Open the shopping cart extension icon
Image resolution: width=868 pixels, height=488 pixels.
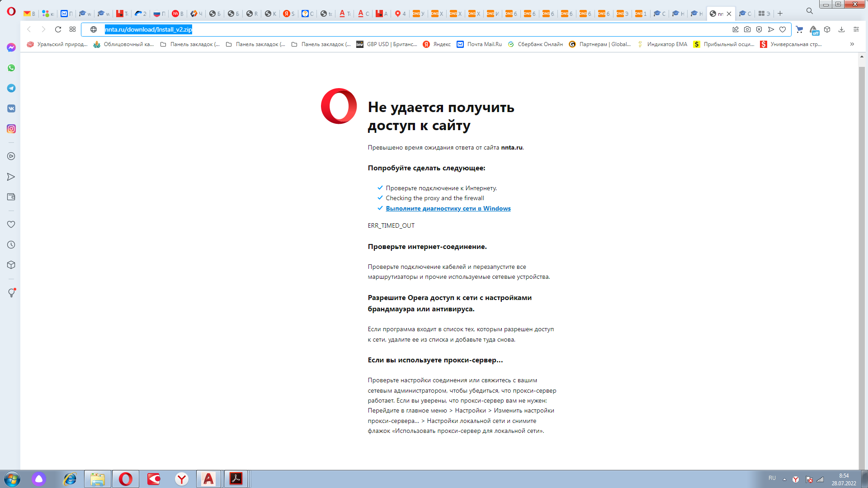pos(799,29)
